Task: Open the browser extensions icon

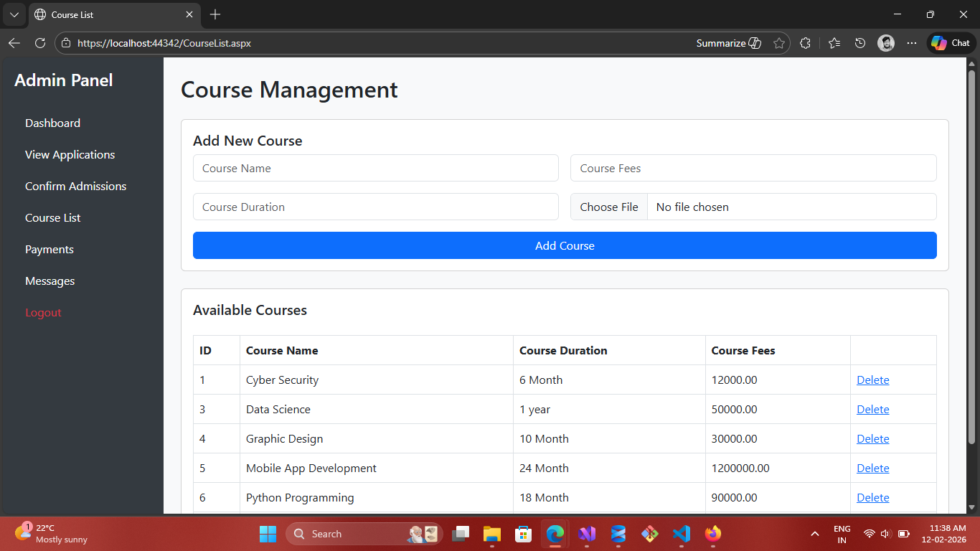Action: point(805,43)
